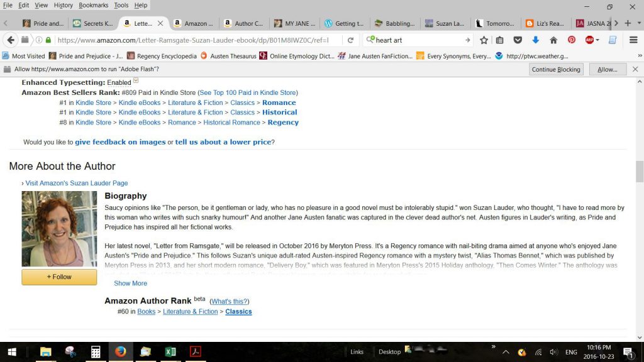
Task: Switch to Firefox in the taskbar
Action: pyautogui.click(x=120, y=352)
